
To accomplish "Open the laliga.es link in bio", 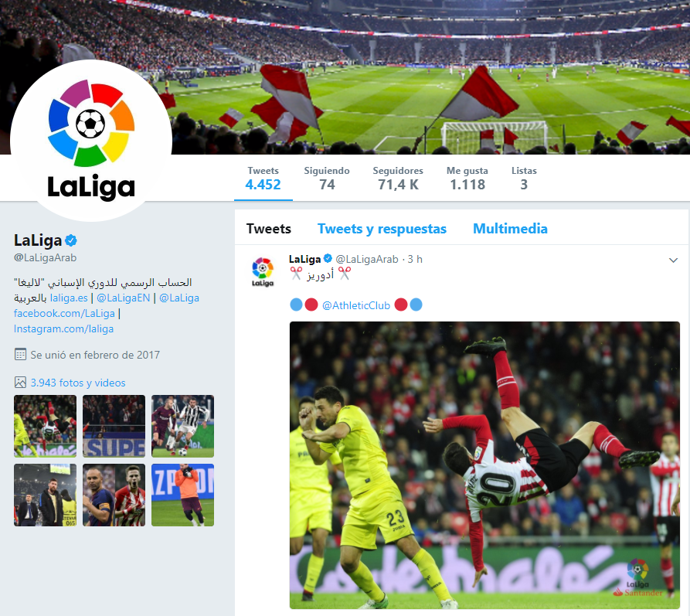I will coord(69,298).
